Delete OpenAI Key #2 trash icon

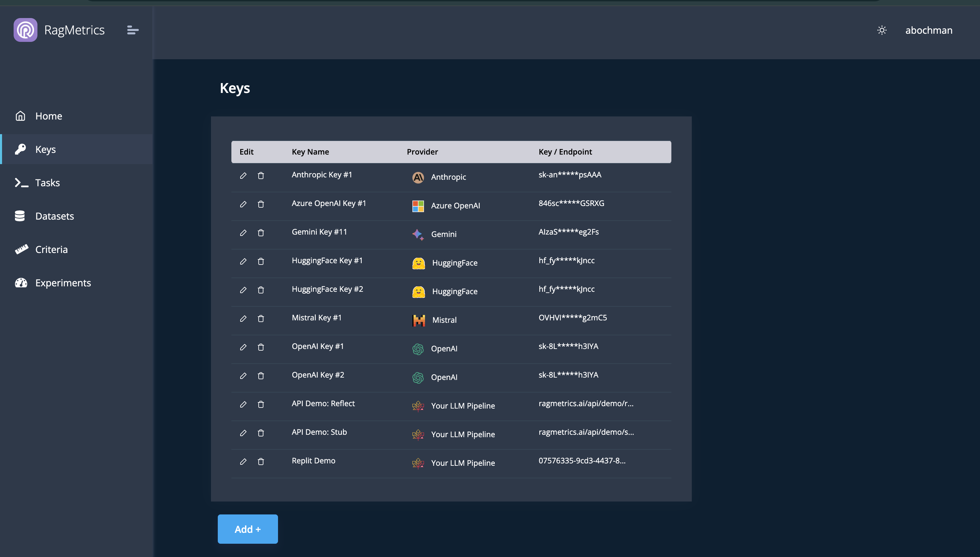[261, 376]
